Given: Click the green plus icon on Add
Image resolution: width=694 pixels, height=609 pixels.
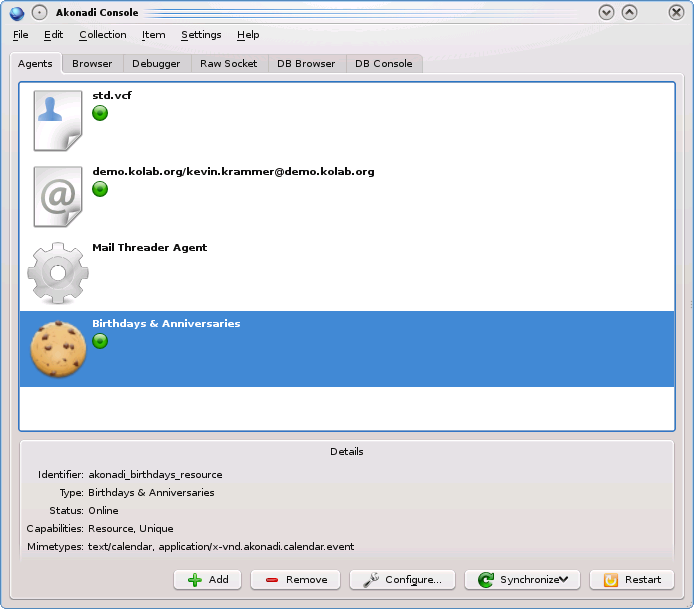Looking at the screenshot, I should tap(195, 580).
